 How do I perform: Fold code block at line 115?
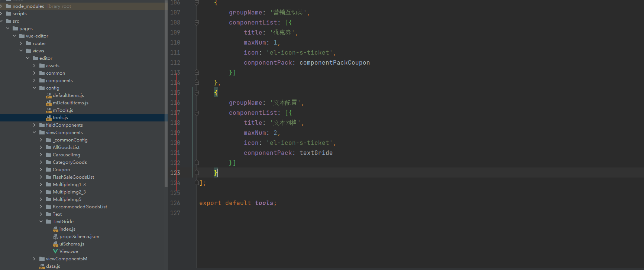coord(197,93)
